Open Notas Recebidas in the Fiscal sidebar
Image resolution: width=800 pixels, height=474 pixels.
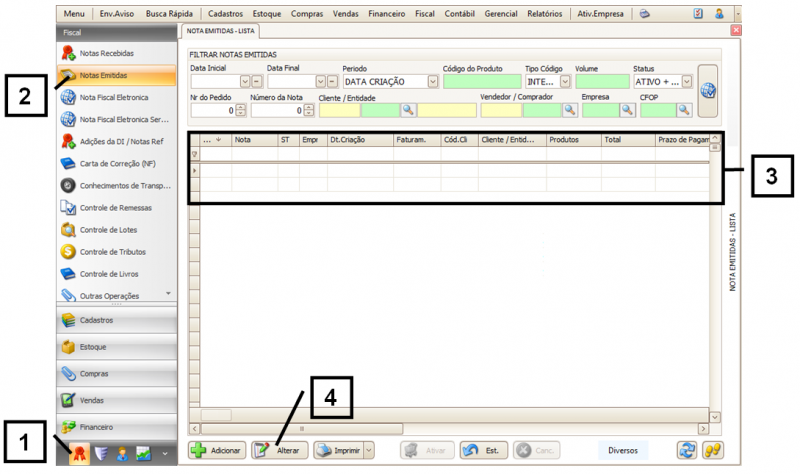pyautogui.click(x=105, y=52)
